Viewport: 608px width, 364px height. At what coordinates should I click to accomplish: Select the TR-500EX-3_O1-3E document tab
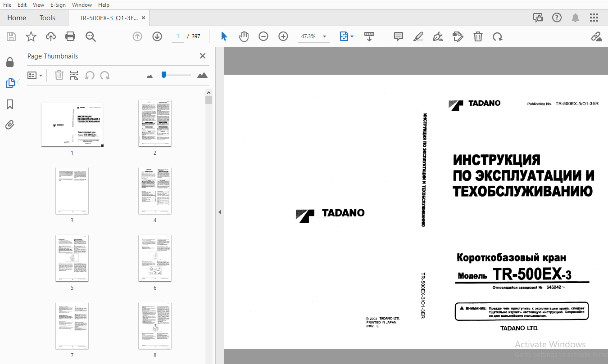click(109, 18)
